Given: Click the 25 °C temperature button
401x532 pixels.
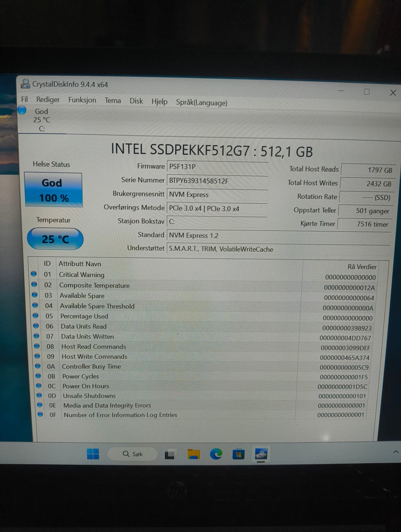Looking at the screenshot, I should (x=55, y=239).
